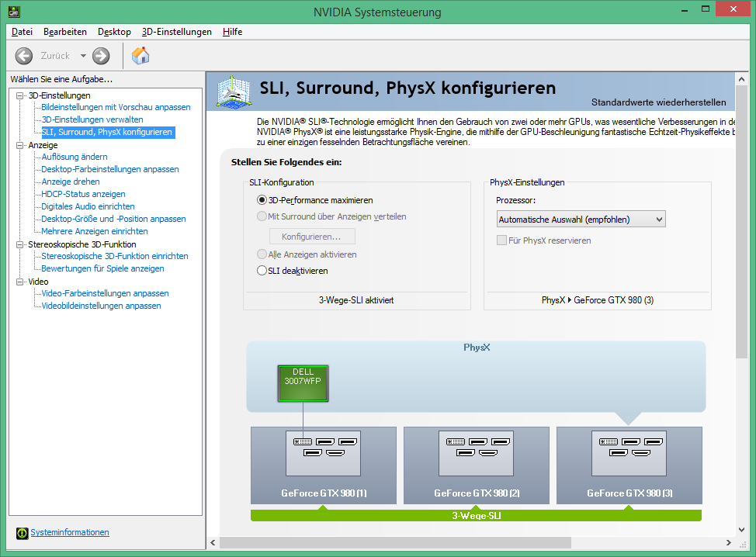The width and height of the screenshot is (756, 557).
Task: Select Alle Anzeigen aktivieren option
Action: click(x=262, y=254)
